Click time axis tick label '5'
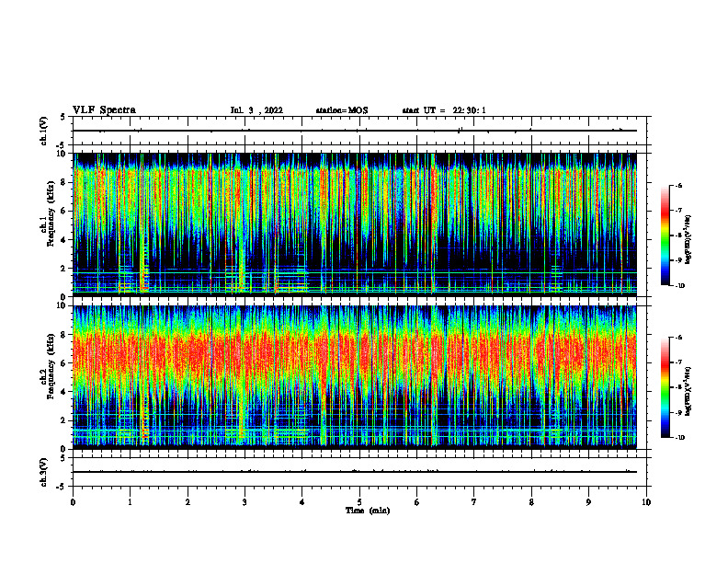 point(359,502)
